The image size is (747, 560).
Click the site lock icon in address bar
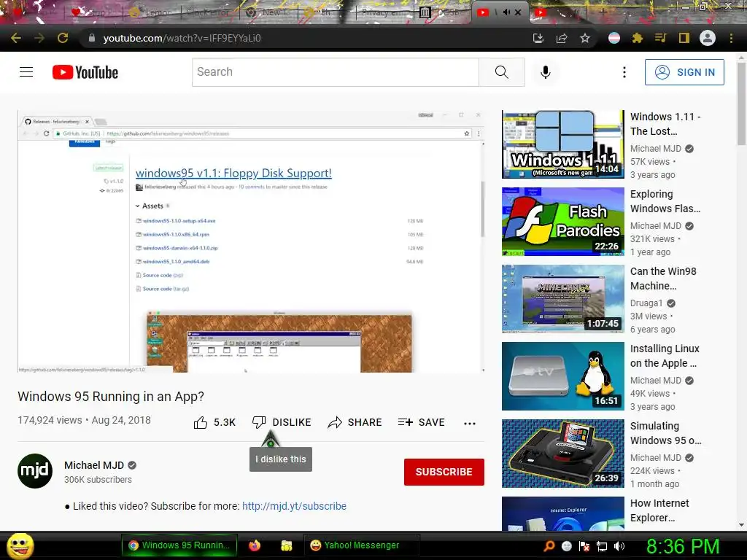coord(92,38)
